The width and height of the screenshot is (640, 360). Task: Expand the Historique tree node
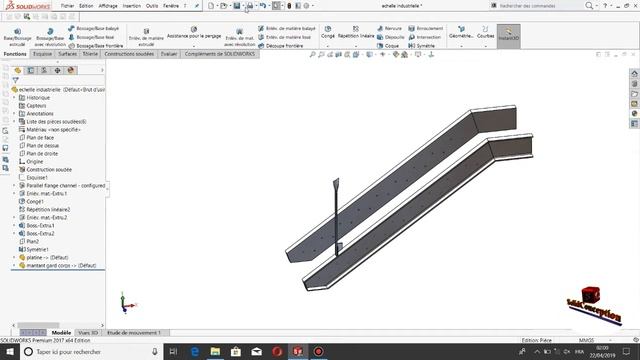tap(14, 98)
